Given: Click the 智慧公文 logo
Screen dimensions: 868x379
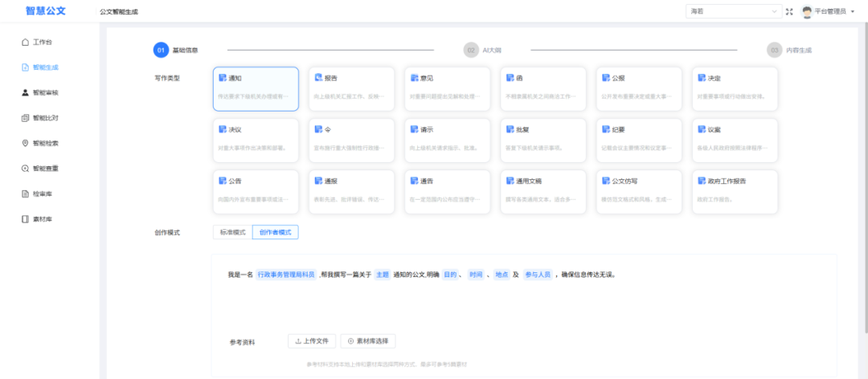Looking at the screenshot, I should point(45,11).
